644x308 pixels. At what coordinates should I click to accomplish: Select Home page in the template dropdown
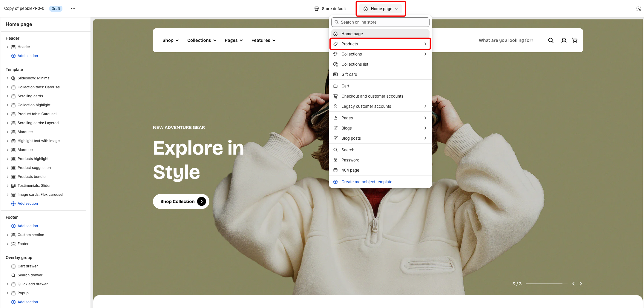pos(380,34)
